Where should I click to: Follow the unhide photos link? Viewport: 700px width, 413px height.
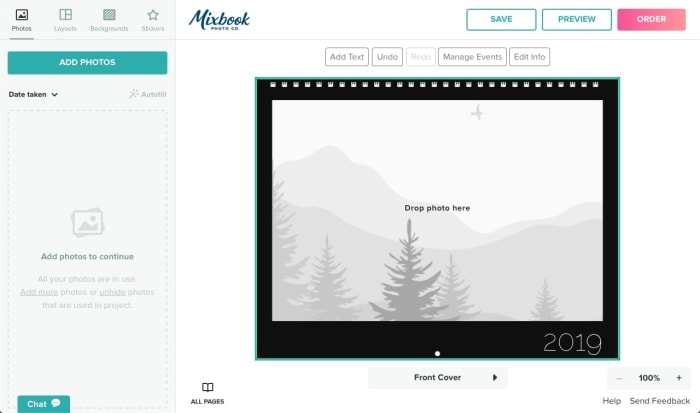coord(112,291)
